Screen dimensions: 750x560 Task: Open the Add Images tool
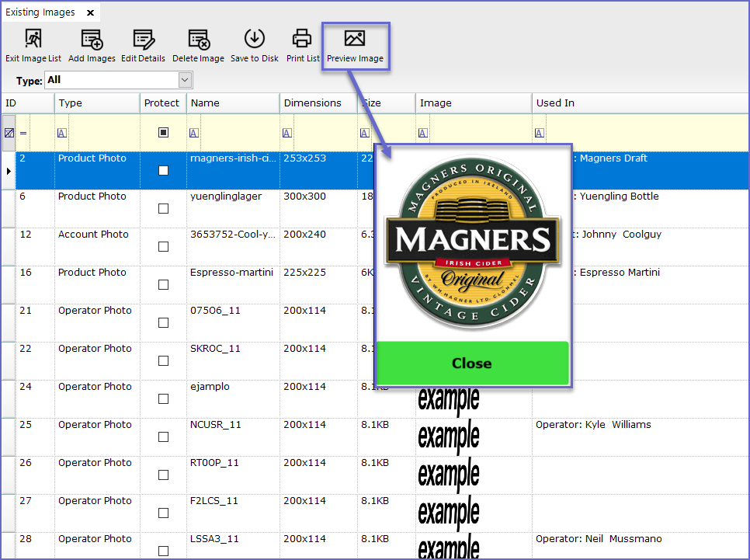click(92, 38)
